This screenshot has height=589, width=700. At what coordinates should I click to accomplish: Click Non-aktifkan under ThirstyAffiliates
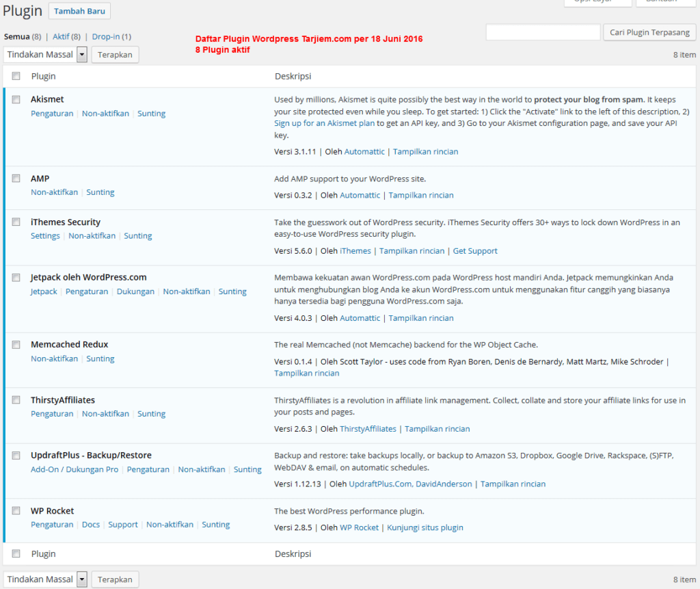tap(105, 414)
